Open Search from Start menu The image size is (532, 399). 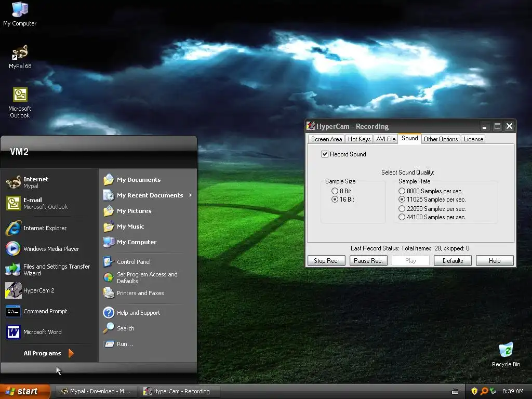pyautogui.click(x=148, y=328)
